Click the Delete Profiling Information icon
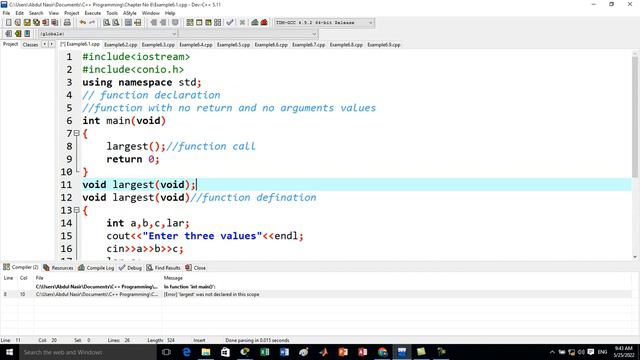The height and width of the screenshot is (360, 640). (264, 22)
